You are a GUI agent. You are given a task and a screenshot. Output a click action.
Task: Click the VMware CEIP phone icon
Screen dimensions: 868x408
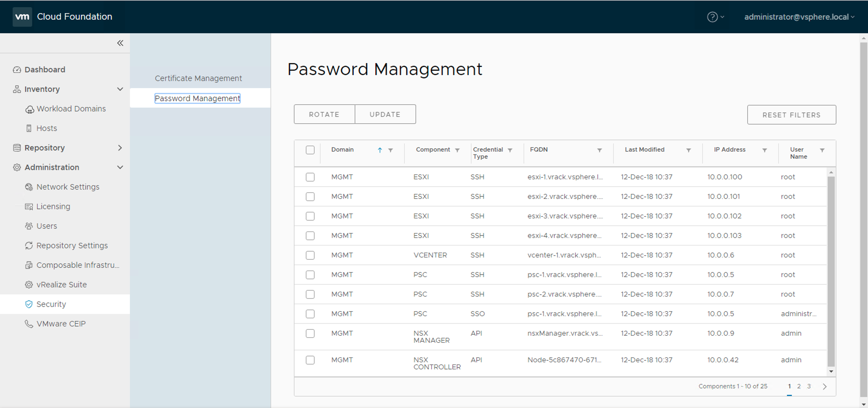pyautogui.click(x=29, y=324)
